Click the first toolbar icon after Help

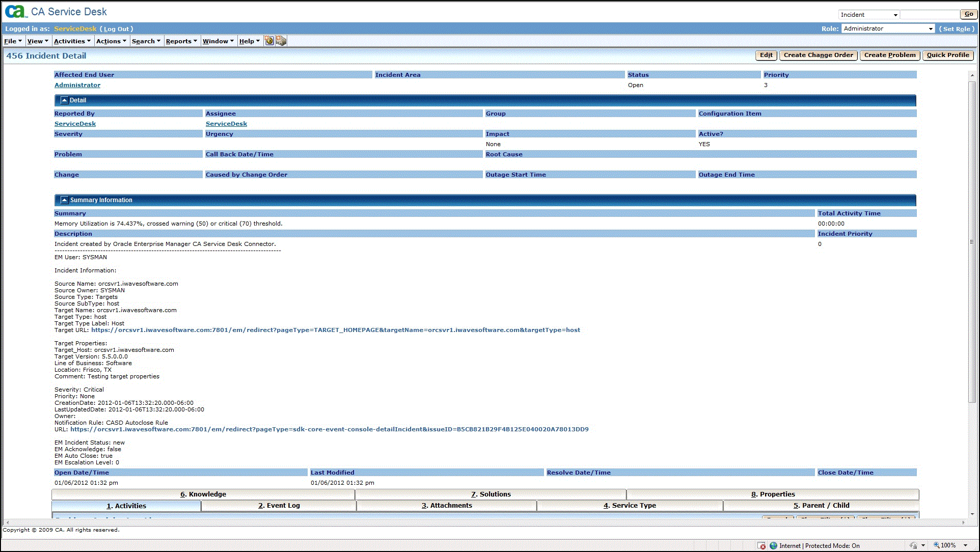pos(269,41)
